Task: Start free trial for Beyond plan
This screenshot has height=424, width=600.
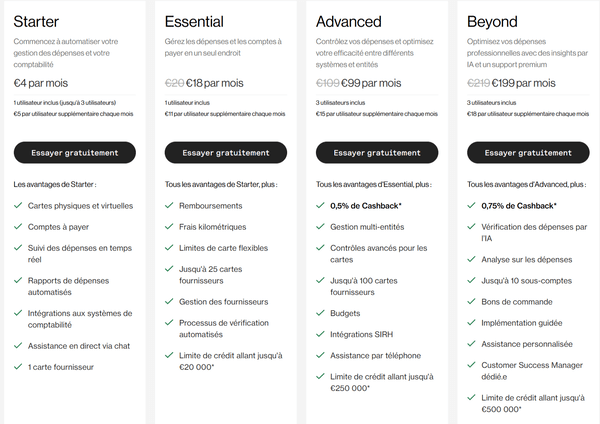Action: tap(528, 153)
